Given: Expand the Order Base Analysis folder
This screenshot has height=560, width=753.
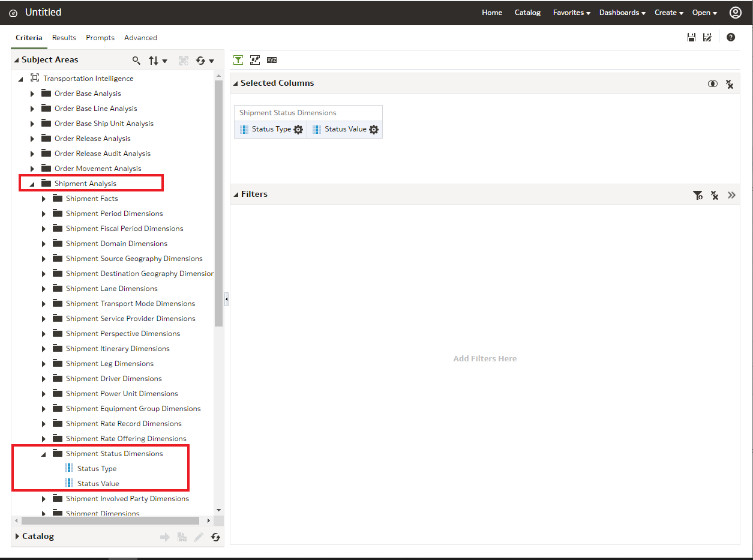Looking at the screenshot, I should pos(32,94).
